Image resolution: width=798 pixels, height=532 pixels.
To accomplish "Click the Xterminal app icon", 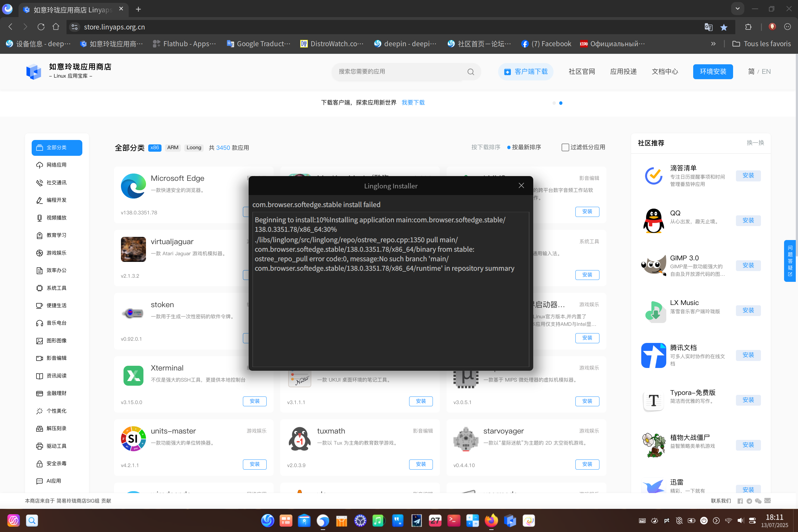I will point(133,376).
